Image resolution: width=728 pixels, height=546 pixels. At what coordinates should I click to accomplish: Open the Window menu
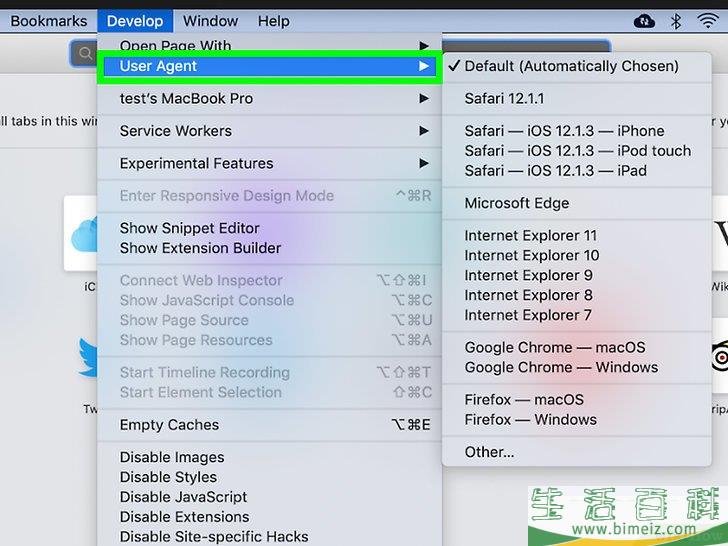coord(210,21)
